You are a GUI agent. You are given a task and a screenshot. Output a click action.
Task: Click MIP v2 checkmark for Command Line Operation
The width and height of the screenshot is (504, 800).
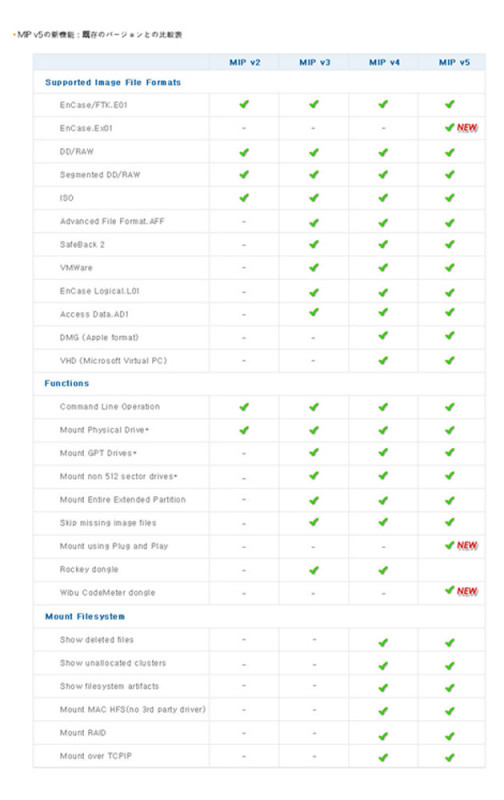coord(244,407)
